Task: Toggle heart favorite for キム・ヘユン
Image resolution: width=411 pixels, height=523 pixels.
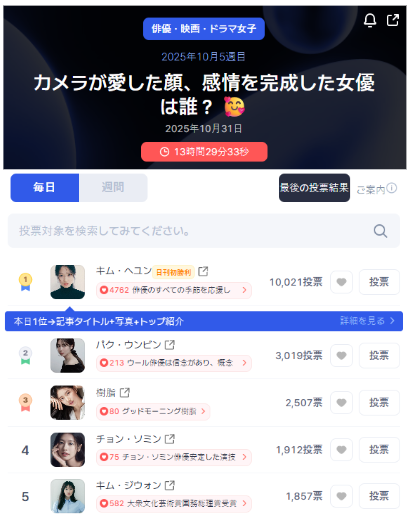Action: (x=341, y=282)
